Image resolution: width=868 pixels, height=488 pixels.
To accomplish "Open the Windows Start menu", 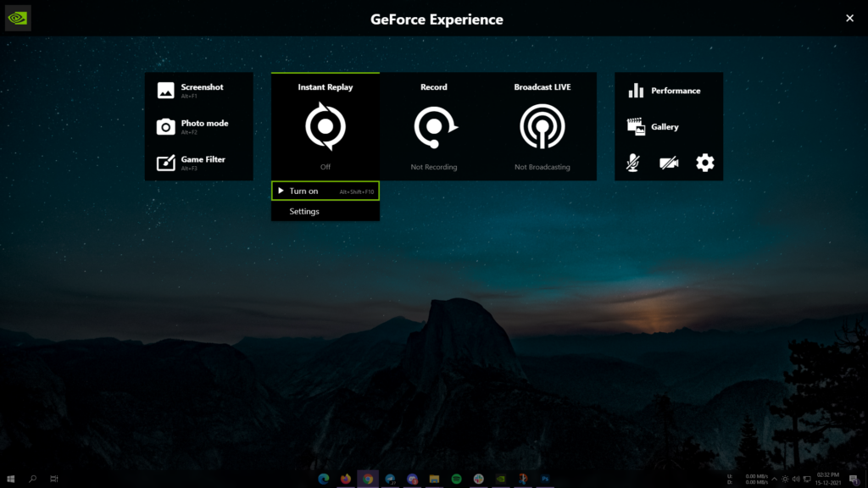I will (12, 479).
